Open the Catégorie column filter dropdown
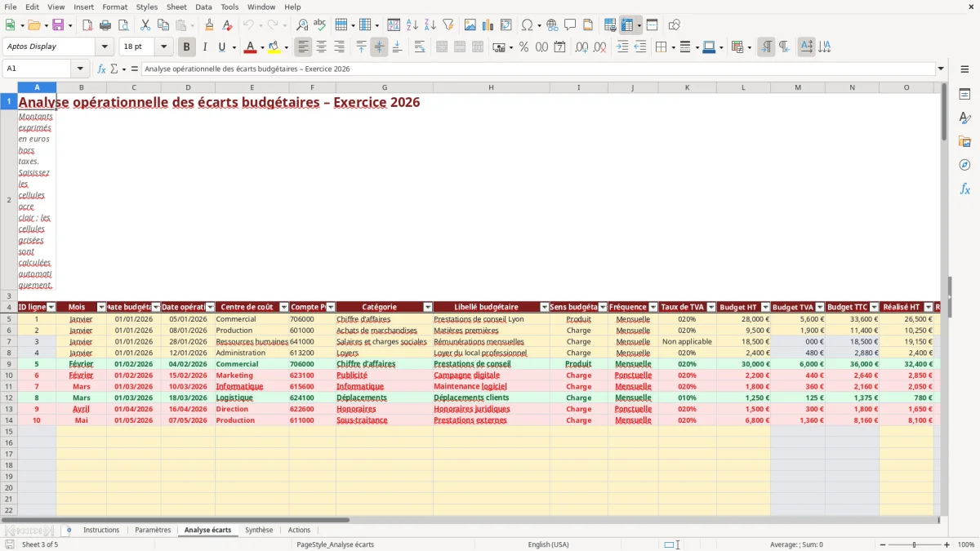 pyautogui.click(x=428, y=307)
